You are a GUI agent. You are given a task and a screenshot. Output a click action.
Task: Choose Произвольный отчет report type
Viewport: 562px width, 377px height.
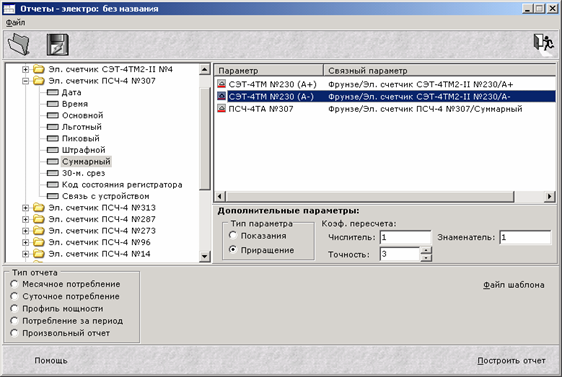coord(14,333)
